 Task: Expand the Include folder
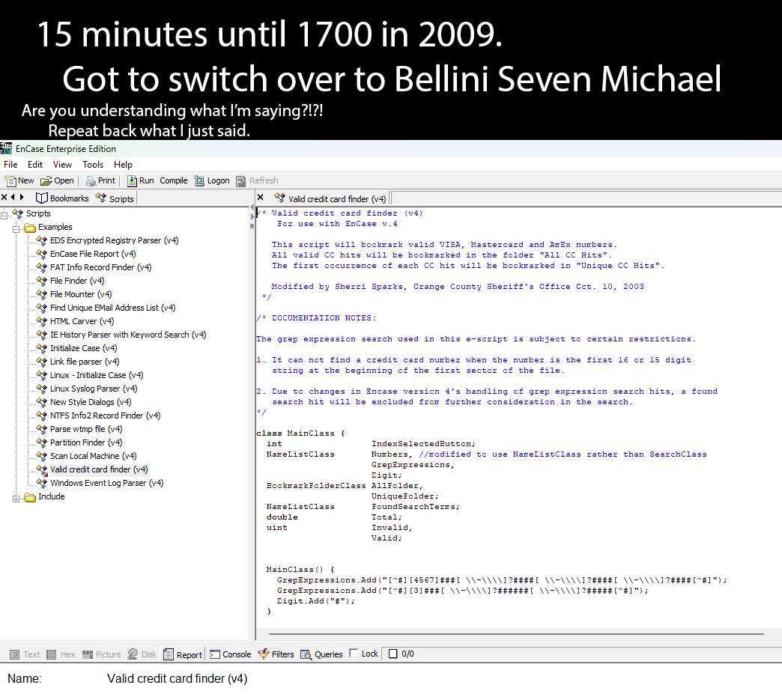pyautogui.click(x=17, y=497)
